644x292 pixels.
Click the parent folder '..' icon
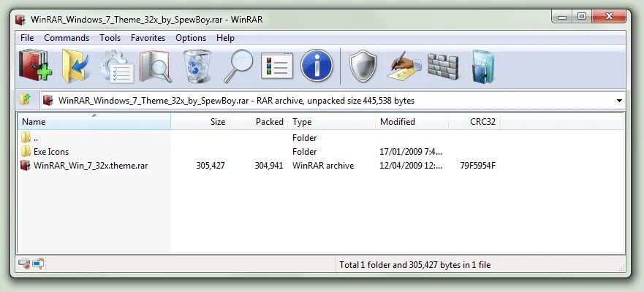click(x=26, y=137)
